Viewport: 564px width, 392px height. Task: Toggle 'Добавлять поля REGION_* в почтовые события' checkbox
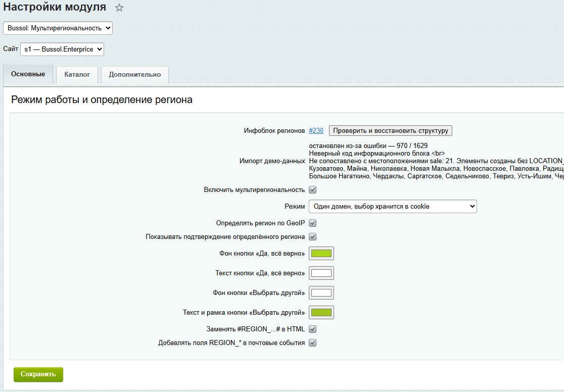(312, 342)
